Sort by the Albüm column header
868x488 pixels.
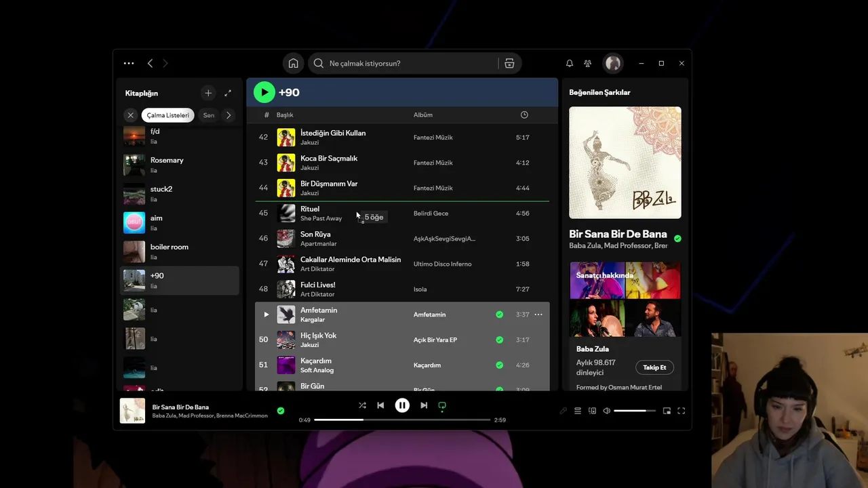[x=423, y=115]
